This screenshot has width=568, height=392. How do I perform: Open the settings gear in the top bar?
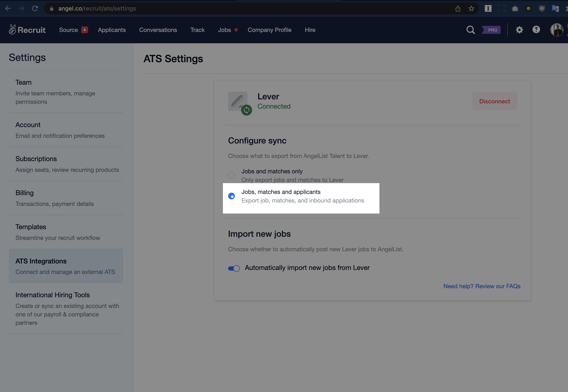click(519, 30)
